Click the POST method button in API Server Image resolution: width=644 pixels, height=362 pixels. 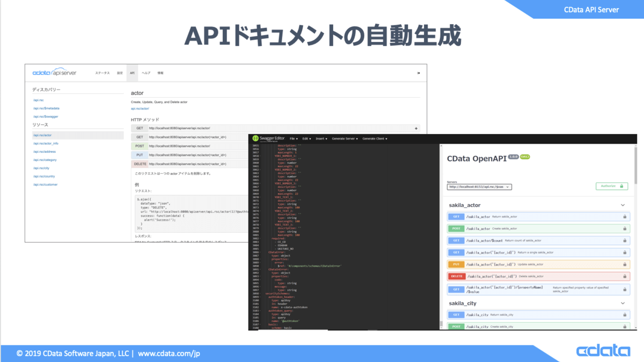click(x=139, y=146)
